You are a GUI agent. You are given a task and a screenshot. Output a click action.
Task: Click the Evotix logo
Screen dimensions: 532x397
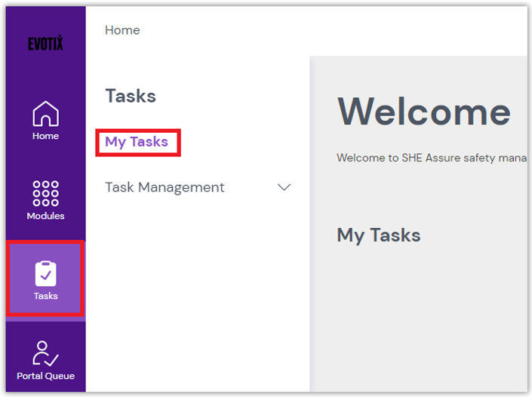[x=45, y=44]
